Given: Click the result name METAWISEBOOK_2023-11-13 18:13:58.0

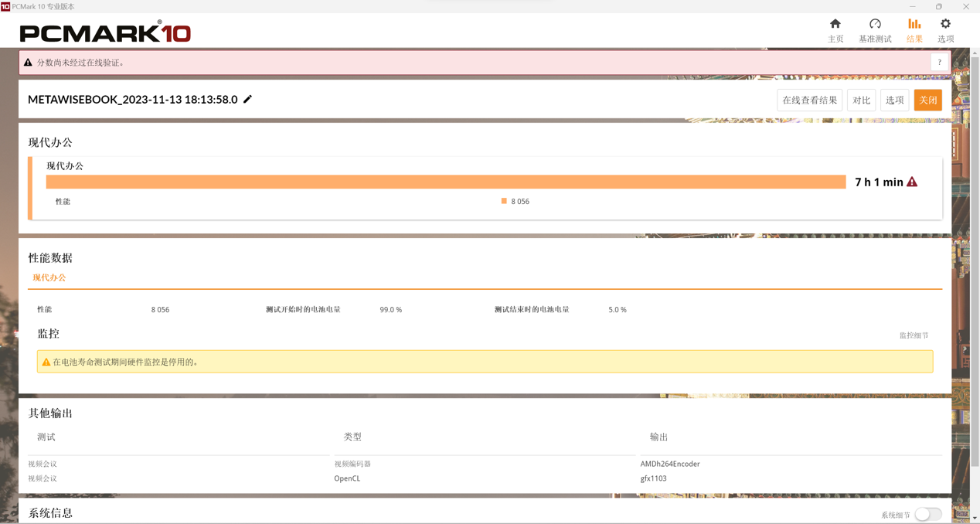Looking at the screenshot, I should (133, 99).
